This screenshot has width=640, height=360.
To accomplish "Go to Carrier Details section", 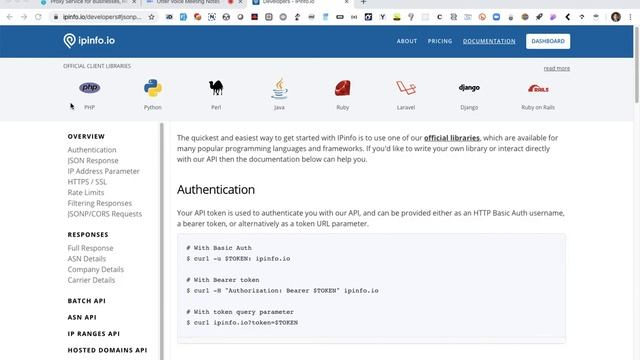I will coord(91,280).
